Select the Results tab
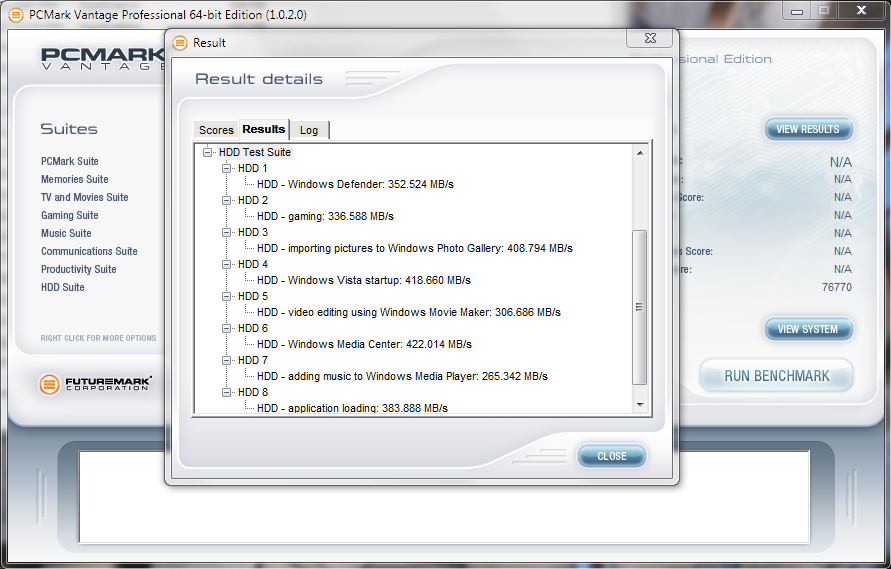Viewport: 891px width, 569px height. click(x=264, y=129)
